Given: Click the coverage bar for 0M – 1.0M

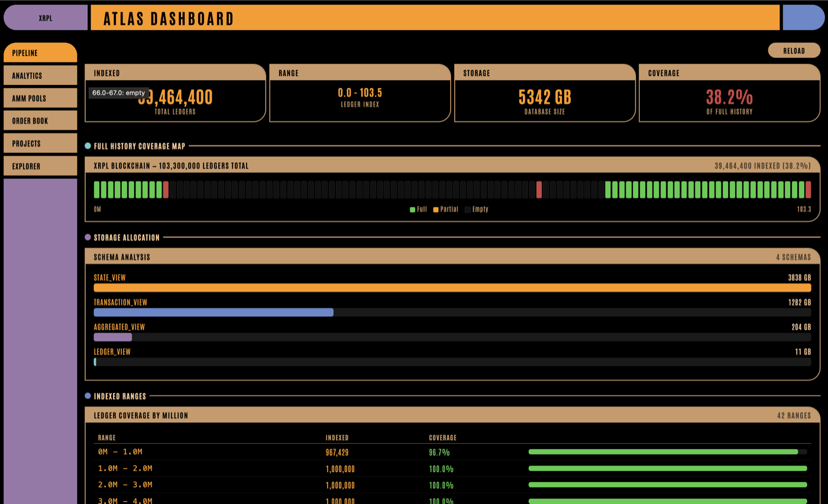Looking at the screenshot, I should [x=668, y=452].
